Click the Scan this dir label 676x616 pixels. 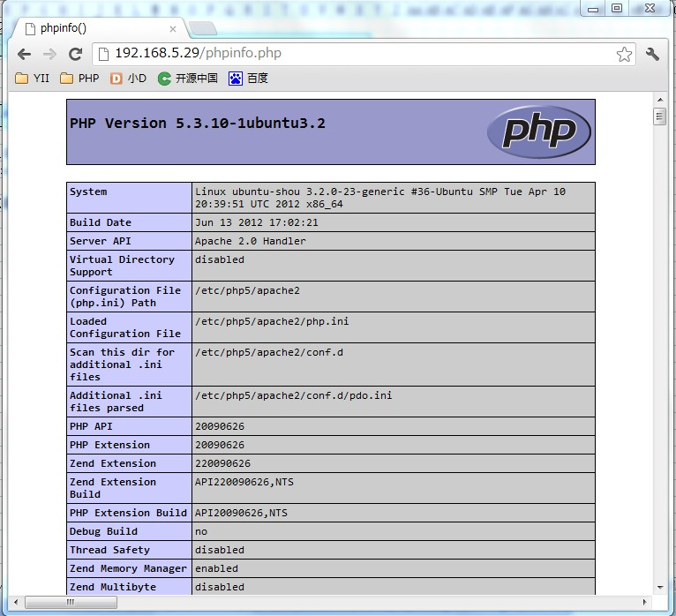click(x=122, y=364)
